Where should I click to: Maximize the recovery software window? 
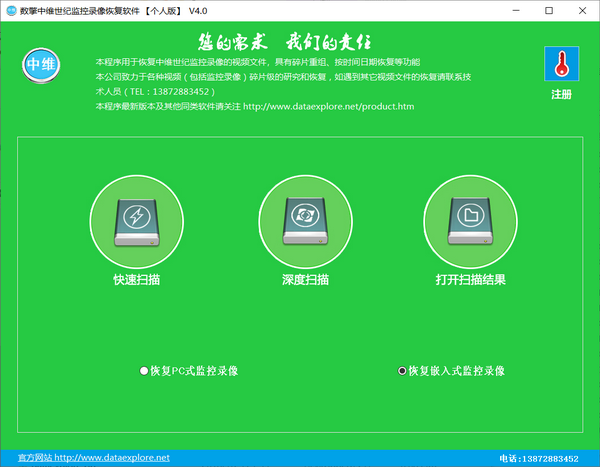pos(548,10)
